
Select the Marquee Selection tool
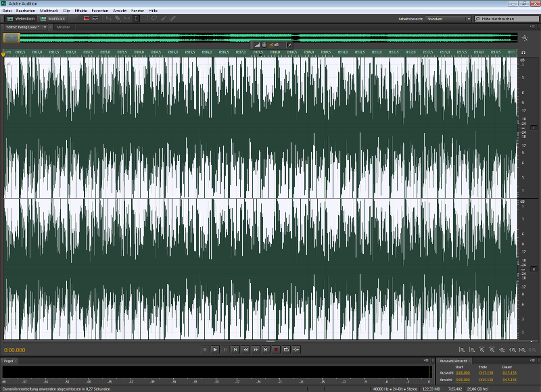click(145, 19)
